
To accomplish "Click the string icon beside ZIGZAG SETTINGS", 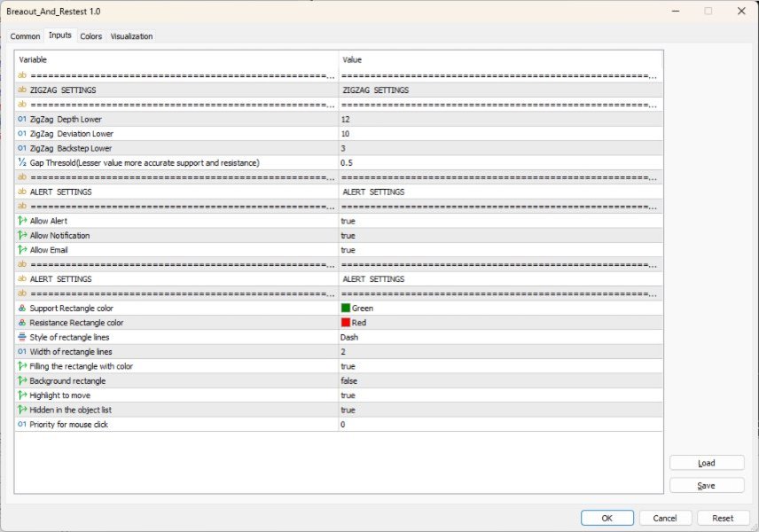I will (x=22, y=90).
